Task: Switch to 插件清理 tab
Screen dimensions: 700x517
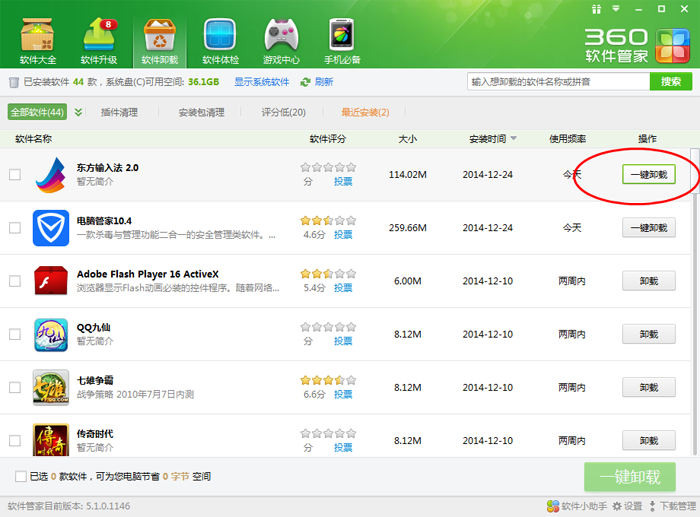Action: coord(119,112)
